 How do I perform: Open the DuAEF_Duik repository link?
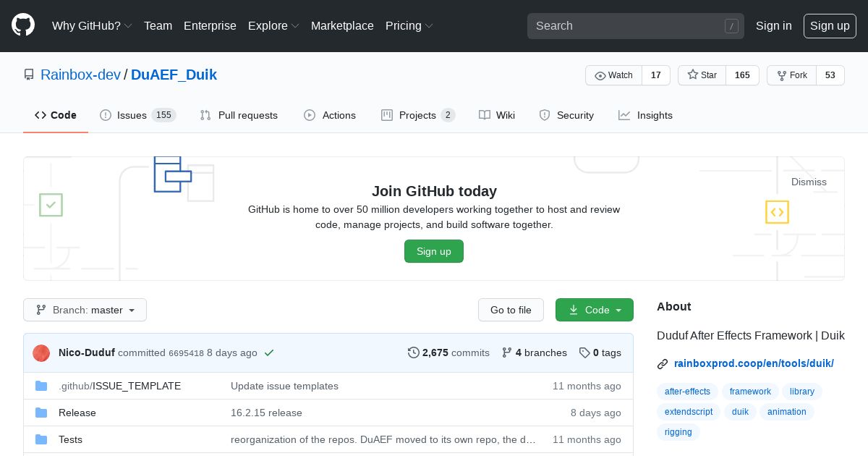click(x=174, y=75)
